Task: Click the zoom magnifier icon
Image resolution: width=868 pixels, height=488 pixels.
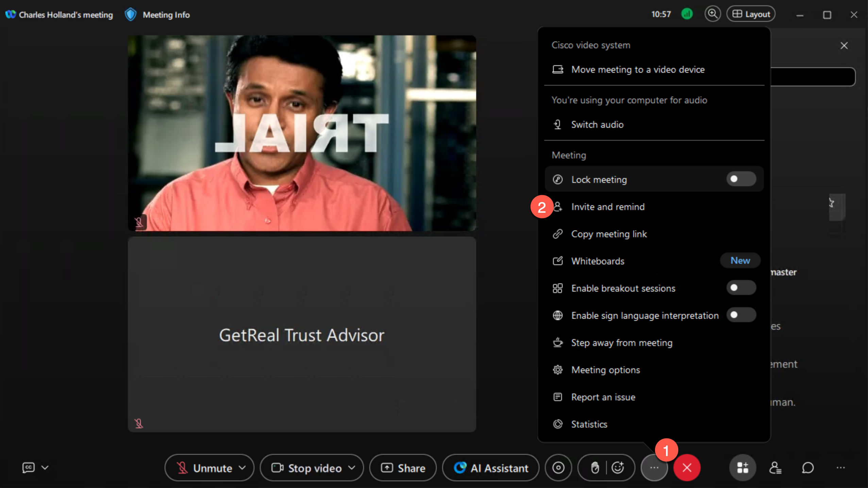Action: pos(712,14)
